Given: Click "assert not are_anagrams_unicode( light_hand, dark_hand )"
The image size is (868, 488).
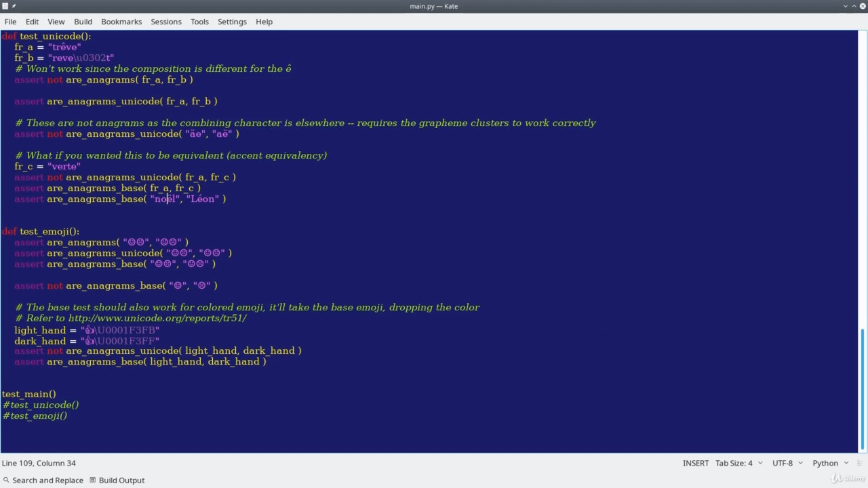Looking at the screenshot, I should [x=158, y=350].
